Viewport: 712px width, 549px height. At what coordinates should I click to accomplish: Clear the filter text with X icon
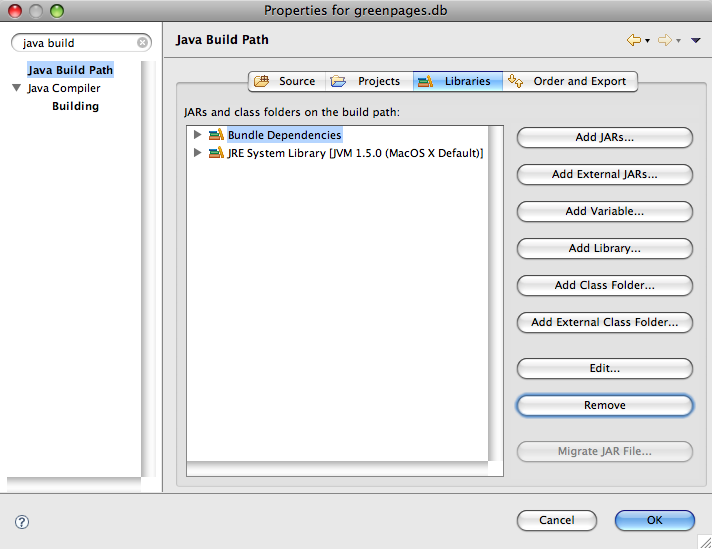coord(142,43)
